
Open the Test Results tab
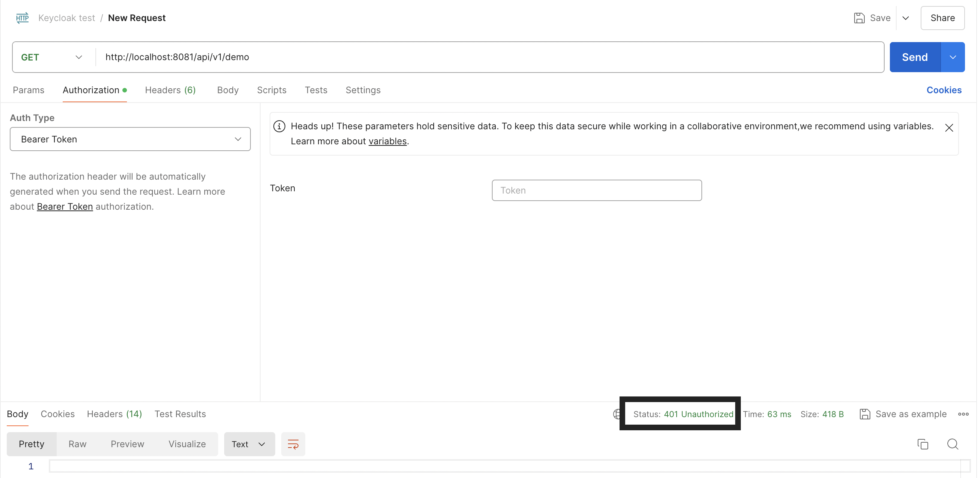point(180,414)
